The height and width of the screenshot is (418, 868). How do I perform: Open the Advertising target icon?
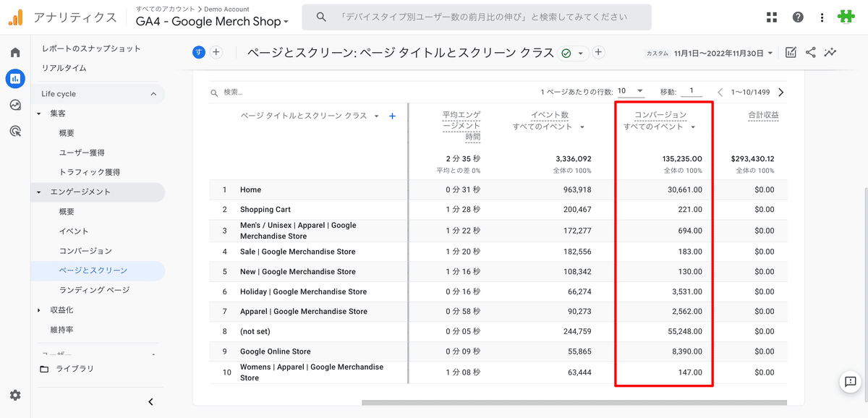click(15, 131)
